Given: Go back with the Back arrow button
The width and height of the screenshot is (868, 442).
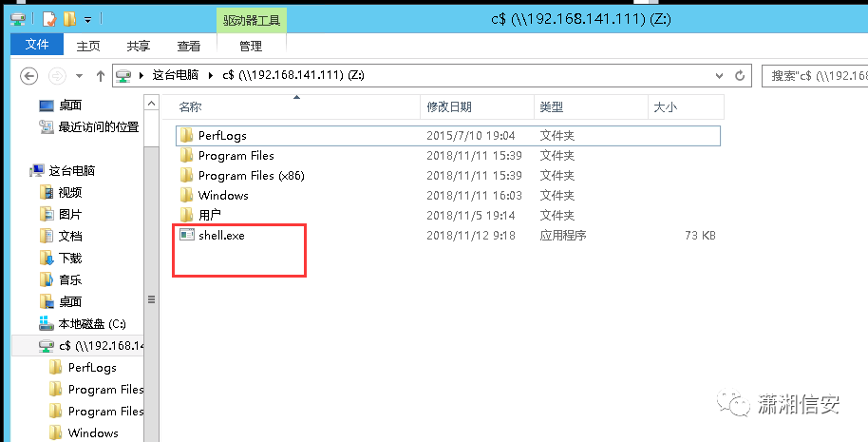Looking at the screenshot, I should [x=28, y=76].
